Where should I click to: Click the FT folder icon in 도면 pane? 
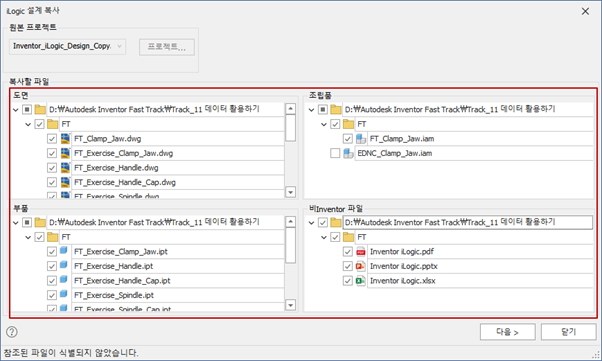(x=53, y=124)
